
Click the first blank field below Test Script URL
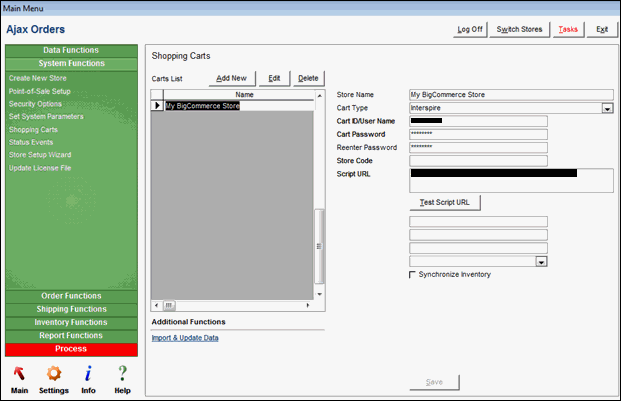pyautogui.click(x=478, y=221)
